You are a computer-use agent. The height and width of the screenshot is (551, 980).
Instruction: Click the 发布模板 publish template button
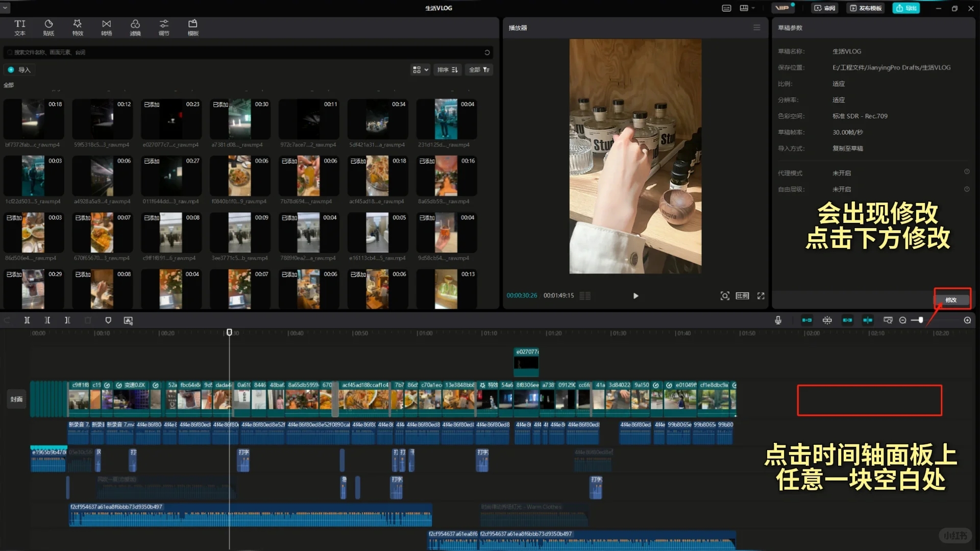point(866,8)
